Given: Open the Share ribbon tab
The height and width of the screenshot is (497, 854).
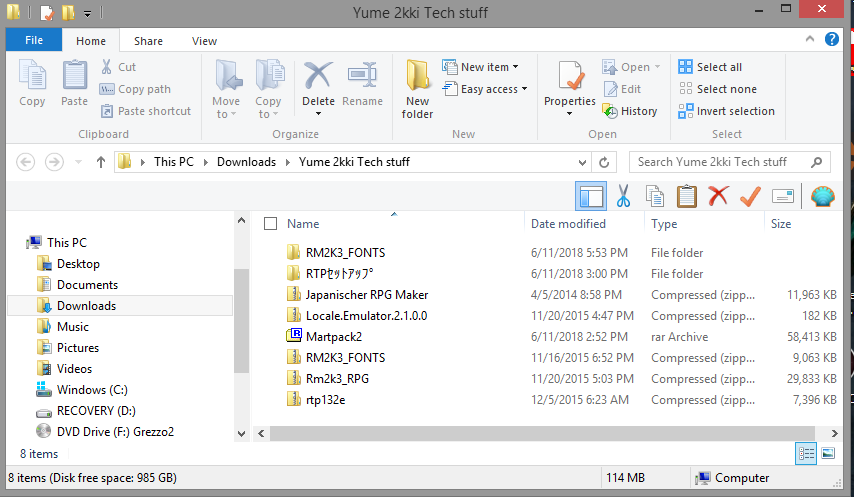Looking at the screenshot, I should [148, 41].
